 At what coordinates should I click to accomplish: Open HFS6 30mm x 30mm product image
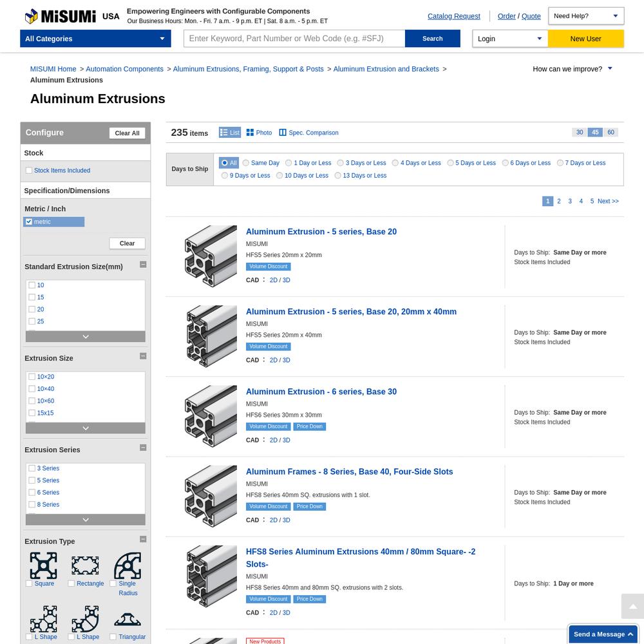tap(211, 416)
